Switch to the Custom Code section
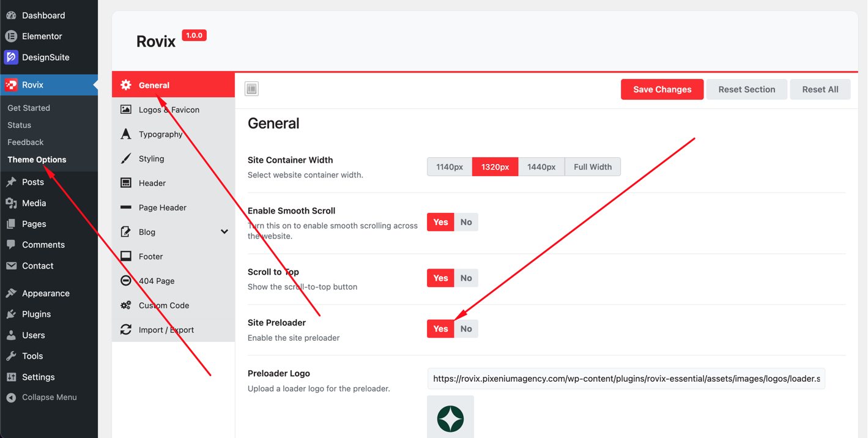Image resolution: width=868 pixels, height=438 pixels. pyautogui.click(x=174, y=305)
